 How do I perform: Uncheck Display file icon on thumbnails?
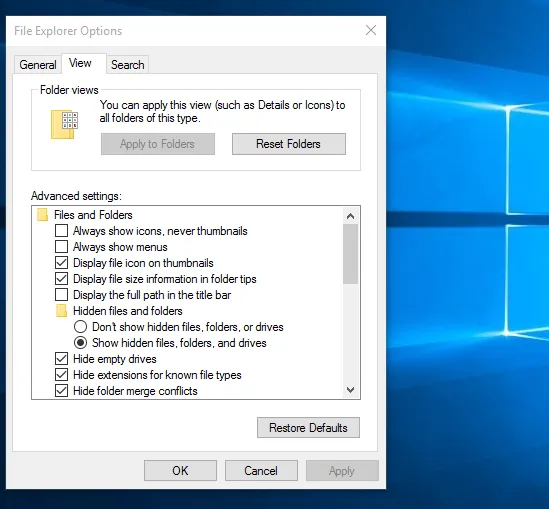[x=62, y=263]
